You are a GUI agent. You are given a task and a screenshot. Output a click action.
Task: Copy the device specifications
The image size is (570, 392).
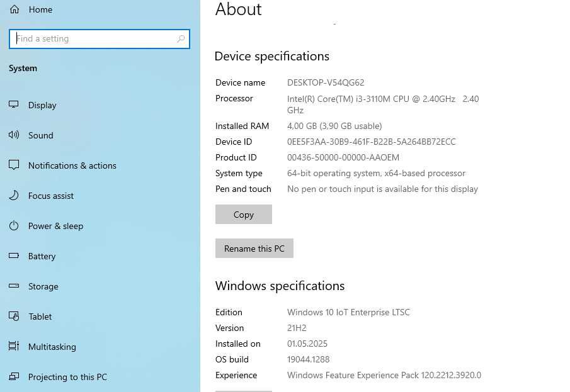(243, 215)
